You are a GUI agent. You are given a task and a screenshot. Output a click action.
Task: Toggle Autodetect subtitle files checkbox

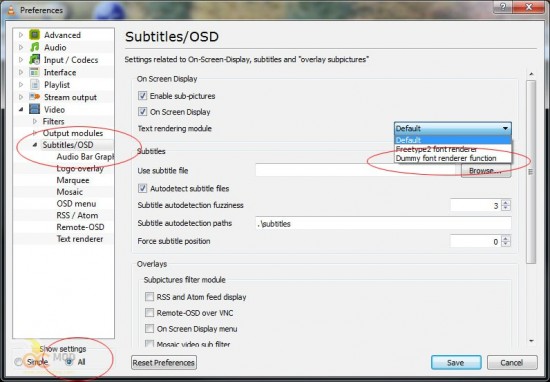[142, 188]
